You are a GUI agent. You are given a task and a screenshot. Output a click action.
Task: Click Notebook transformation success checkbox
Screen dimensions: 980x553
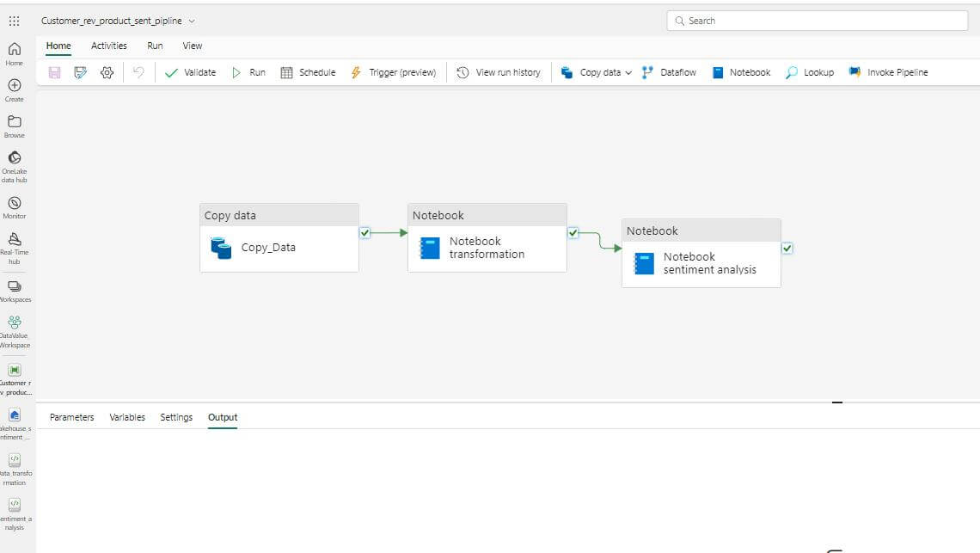tap(573, 233)
